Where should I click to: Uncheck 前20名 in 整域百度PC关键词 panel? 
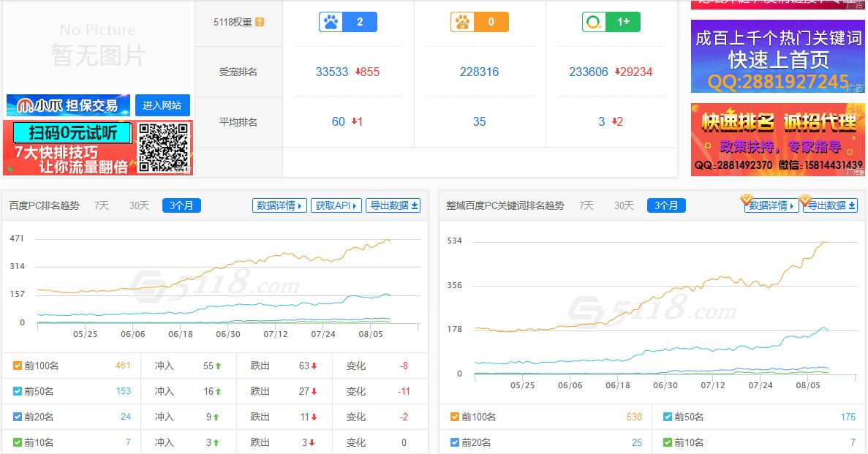[455, 442]
